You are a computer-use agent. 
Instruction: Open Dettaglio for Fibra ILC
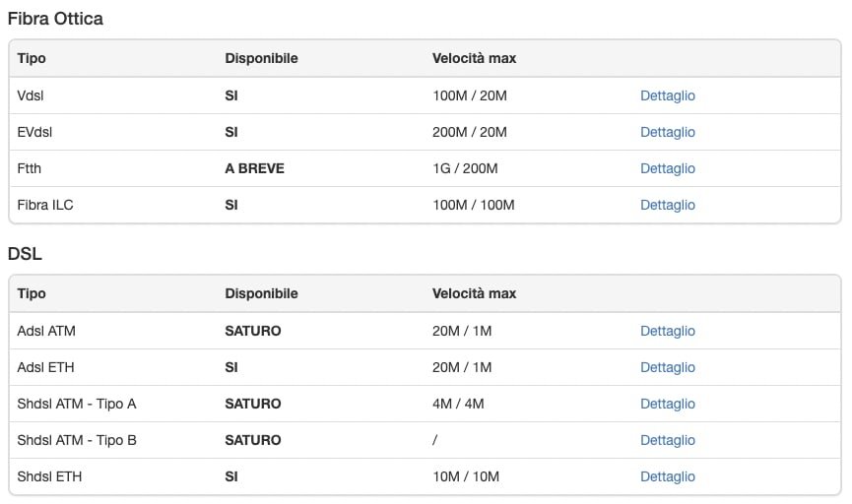click(667, 206)
